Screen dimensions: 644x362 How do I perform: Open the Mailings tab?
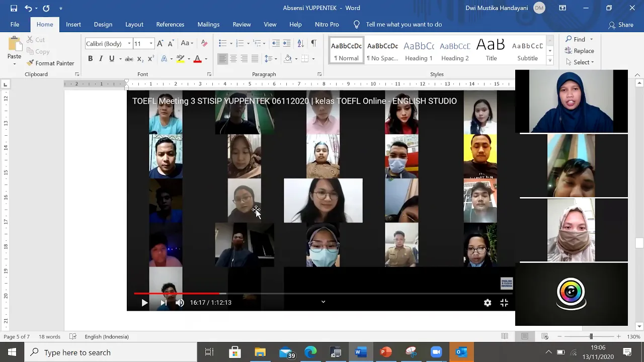[208, 24]
